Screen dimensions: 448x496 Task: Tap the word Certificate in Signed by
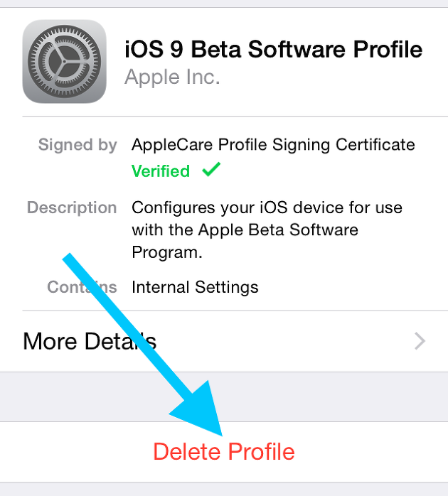click(x=375, y=144)
